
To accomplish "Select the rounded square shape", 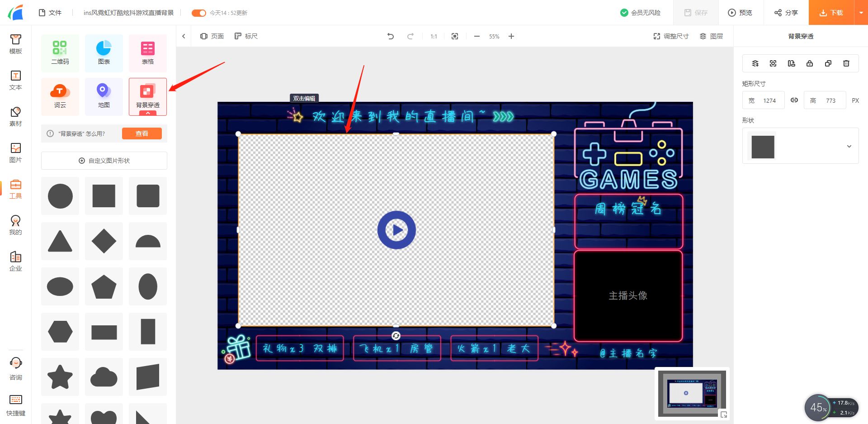I will point(148,196).
